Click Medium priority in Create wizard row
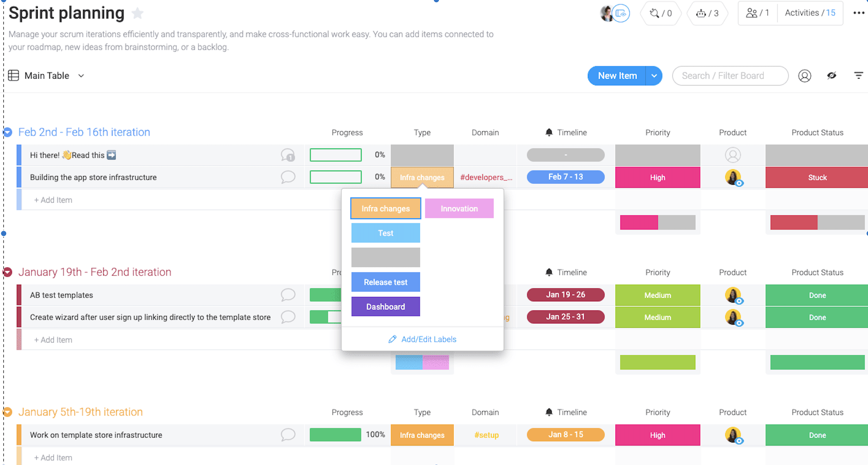 (658, 317)
